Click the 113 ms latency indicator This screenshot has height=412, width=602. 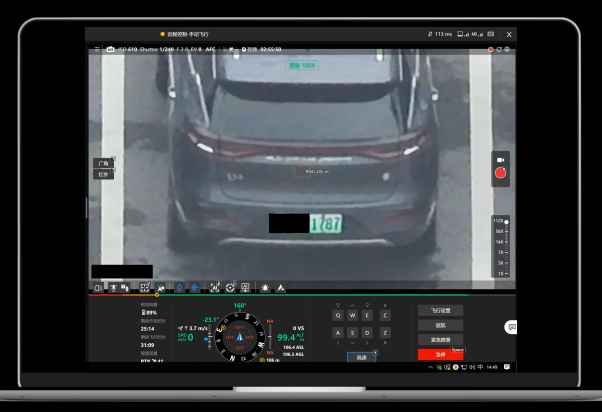pyautogui.click(x=440, y=34)
